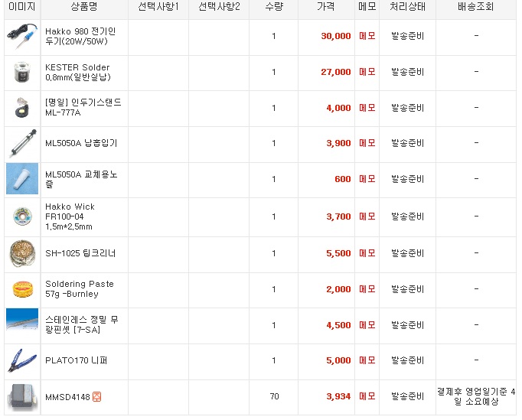Click 메모 in the ML5050A 납흡입기 row
Image resolution: width=522 pixels, height=420 pixels.
(367, 143)
